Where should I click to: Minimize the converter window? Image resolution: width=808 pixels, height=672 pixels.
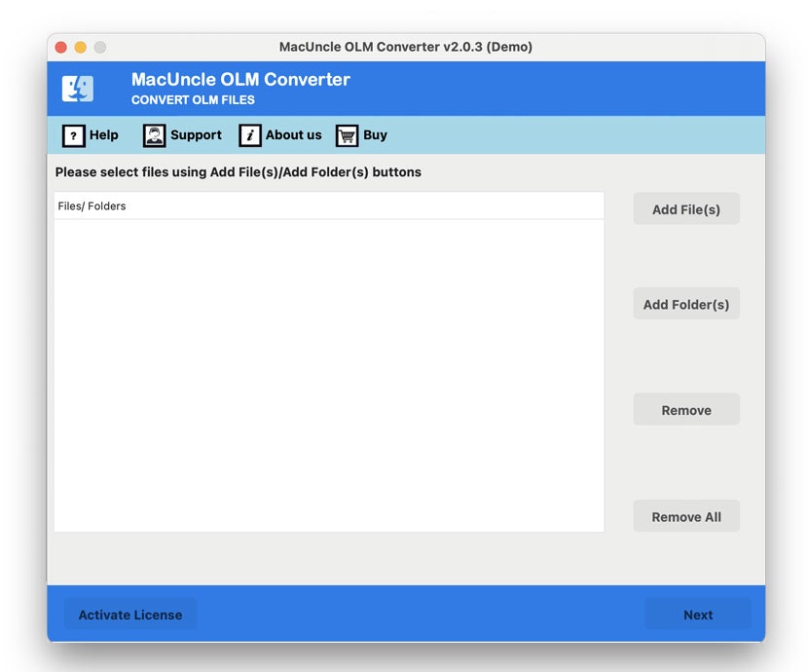pyautogui.click(x=80, y=46)
